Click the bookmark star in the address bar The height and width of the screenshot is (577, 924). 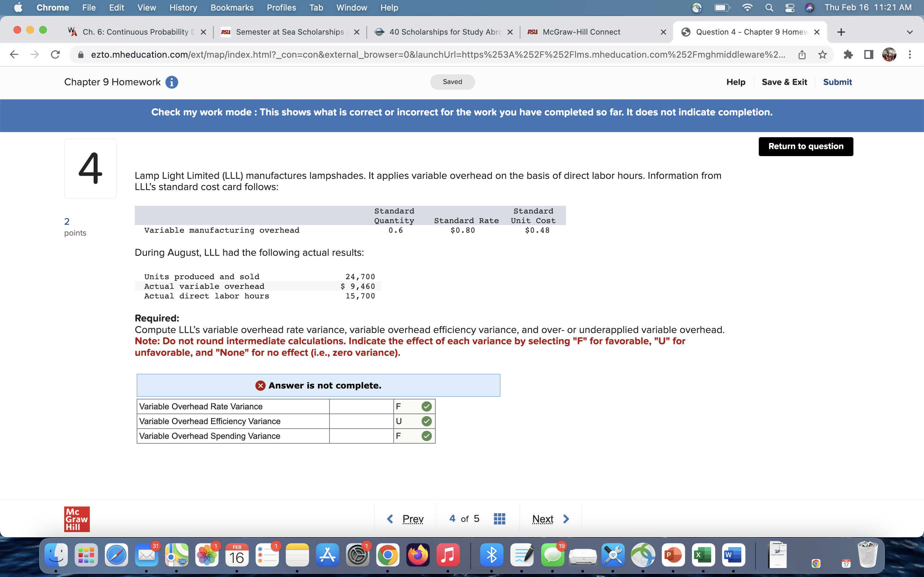pos(822,54)
